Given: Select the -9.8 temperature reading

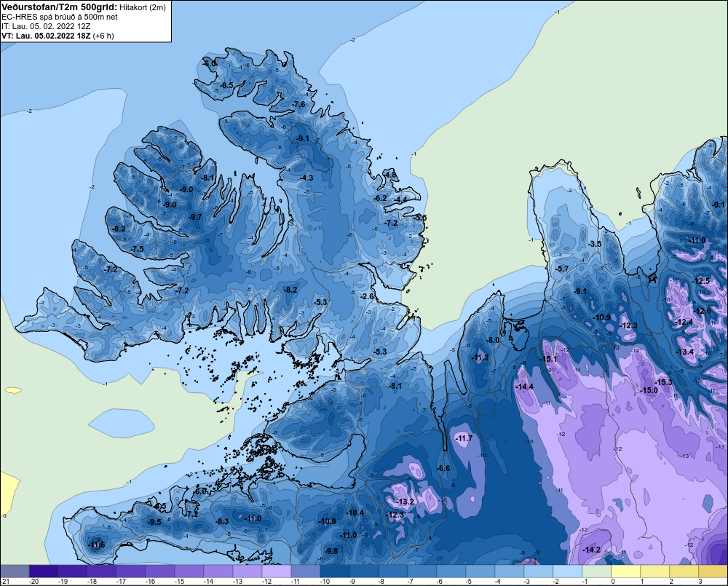Looking at the screenshot, I should tap(331, 551).
